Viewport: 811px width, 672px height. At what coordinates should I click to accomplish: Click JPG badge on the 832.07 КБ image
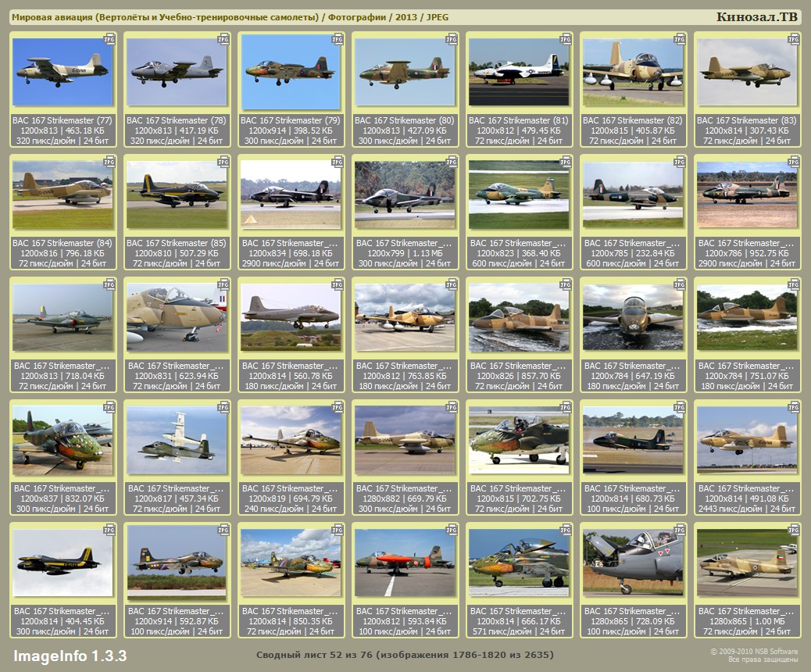pos(109,406)
